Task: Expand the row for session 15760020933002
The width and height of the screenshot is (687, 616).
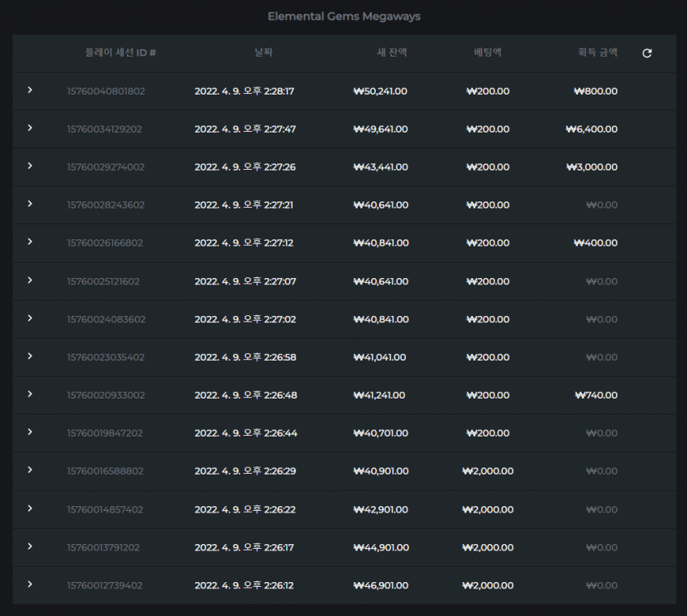Action: (x=30, y=394)
